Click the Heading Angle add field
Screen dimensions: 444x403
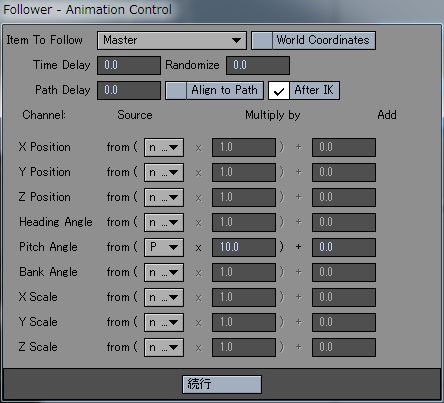344,222
